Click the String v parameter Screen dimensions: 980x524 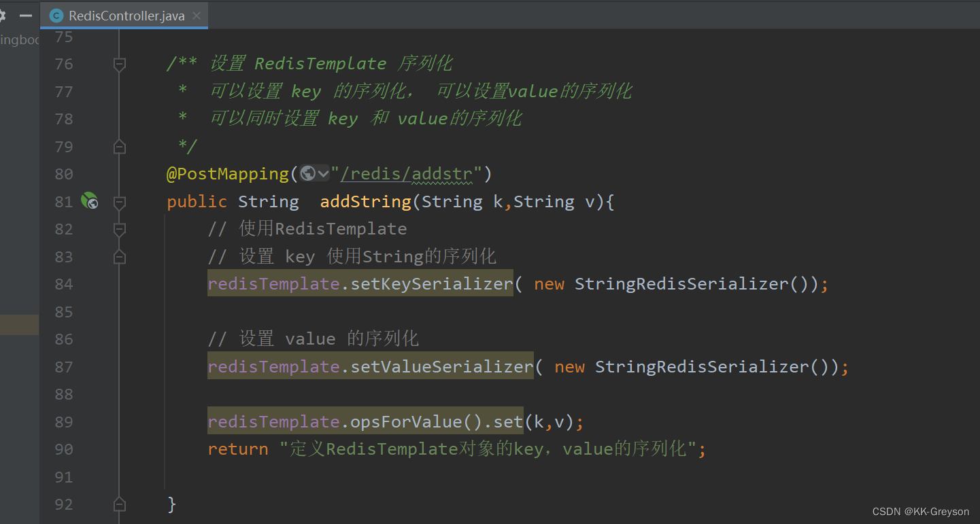(554, 202)
